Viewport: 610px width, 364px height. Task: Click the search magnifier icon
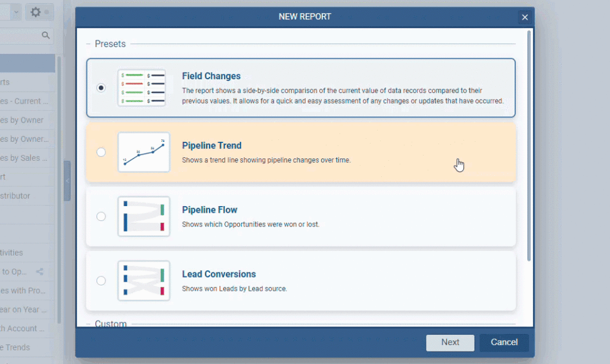point(46,35)
